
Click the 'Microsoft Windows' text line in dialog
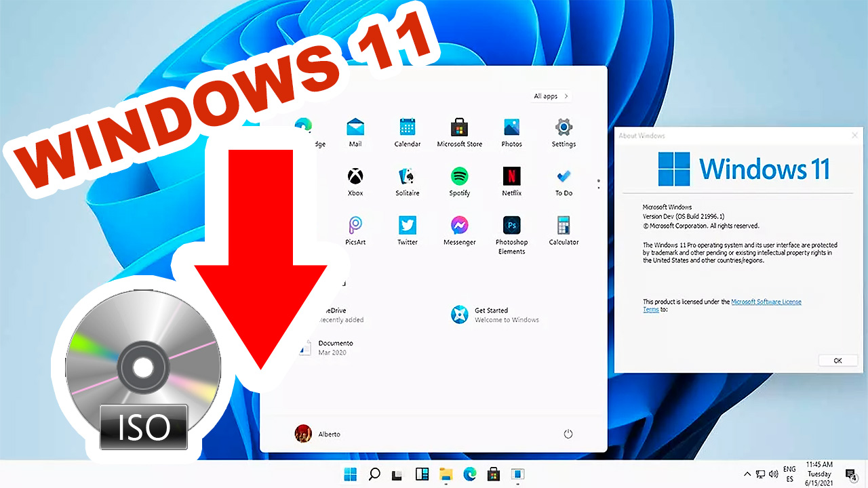pos(667,207)
